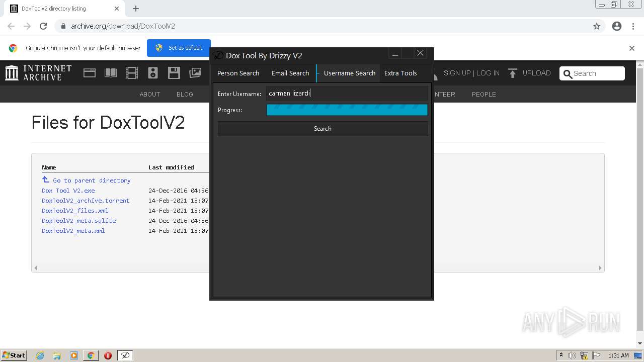Click the Upload arrow icon
The height and width of the screenshot is (362, 644).
(x=513, y=73)
